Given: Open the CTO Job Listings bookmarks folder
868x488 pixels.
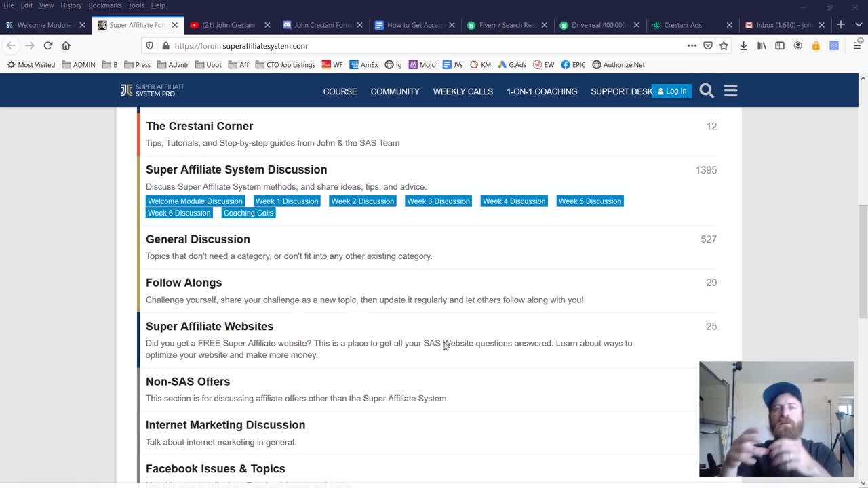Looking at the screenshot, I should click(x=285, y=65).
